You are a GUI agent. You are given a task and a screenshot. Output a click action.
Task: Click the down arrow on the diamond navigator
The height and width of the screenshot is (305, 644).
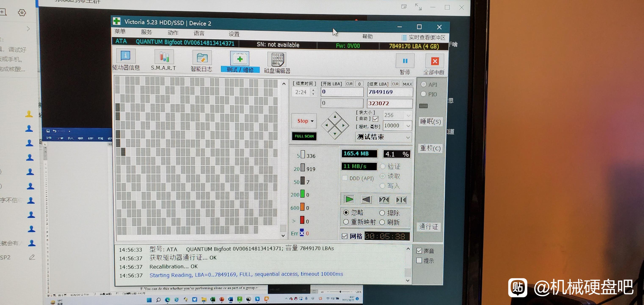pyautogui.click(x=335, y=134)
